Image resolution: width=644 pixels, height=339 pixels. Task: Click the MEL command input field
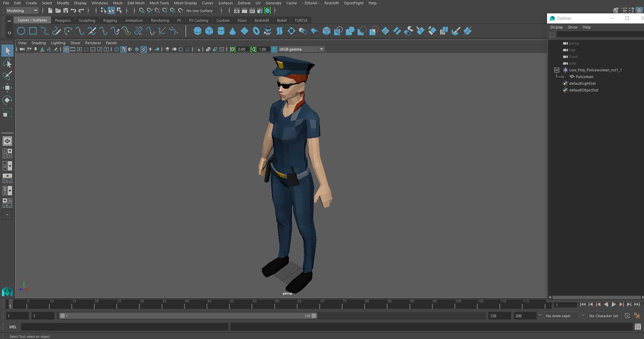[124, 327]
